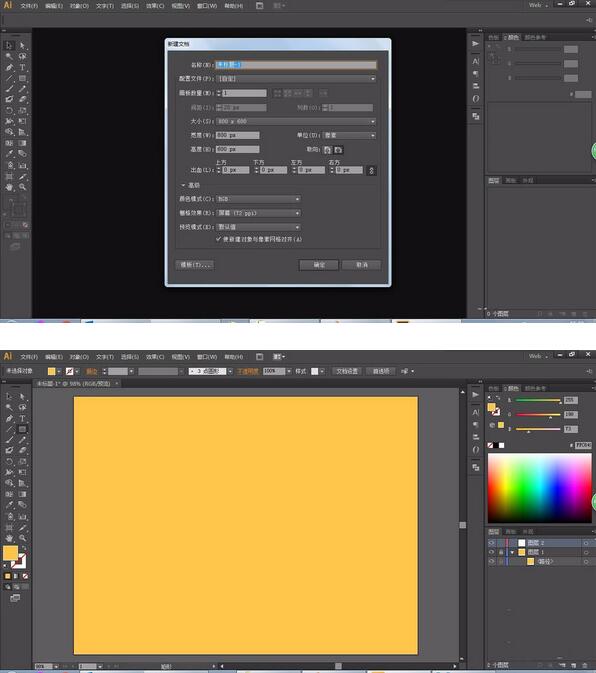The image size is (596, 673).
Task: Click the none swatch in color panel
Action: click(x=490, y=445)
